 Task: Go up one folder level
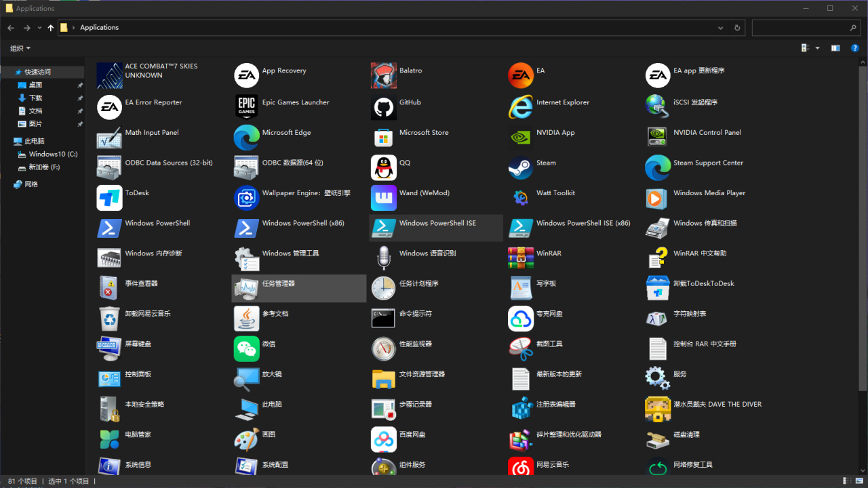coord(51,28)
